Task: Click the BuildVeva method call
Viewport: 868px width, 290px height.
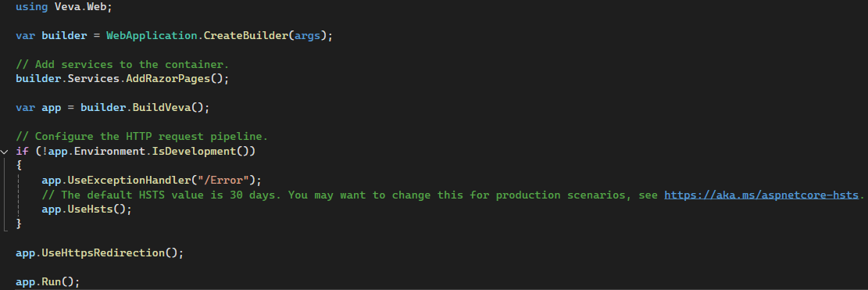Action: 161,107
